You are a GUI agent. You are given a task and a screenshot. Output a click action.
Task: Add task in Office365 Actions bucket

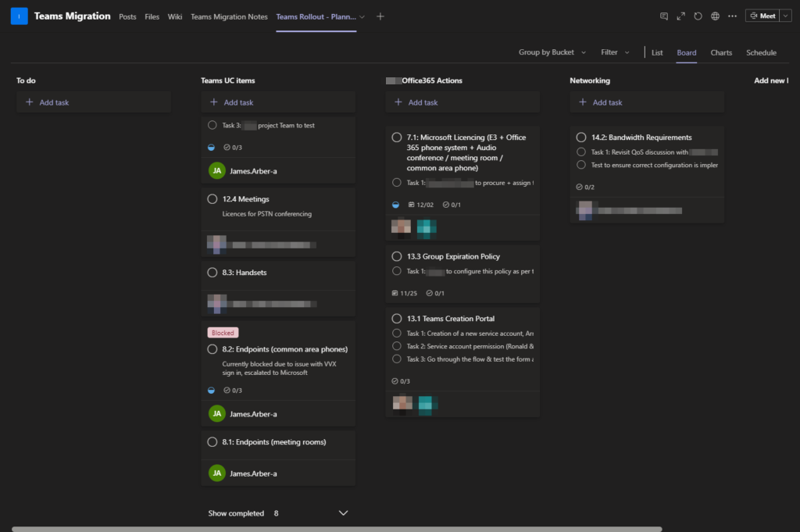(462, 102)
